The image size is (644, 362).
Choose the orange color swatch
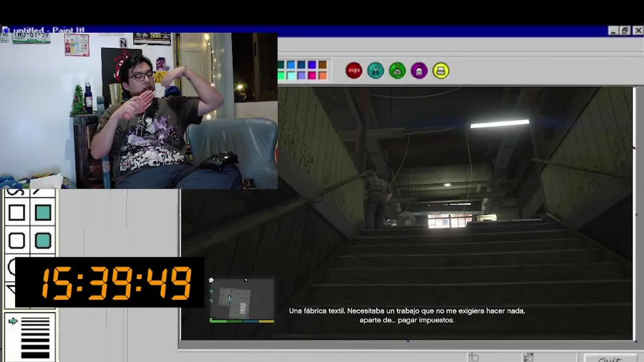(323, 75)
